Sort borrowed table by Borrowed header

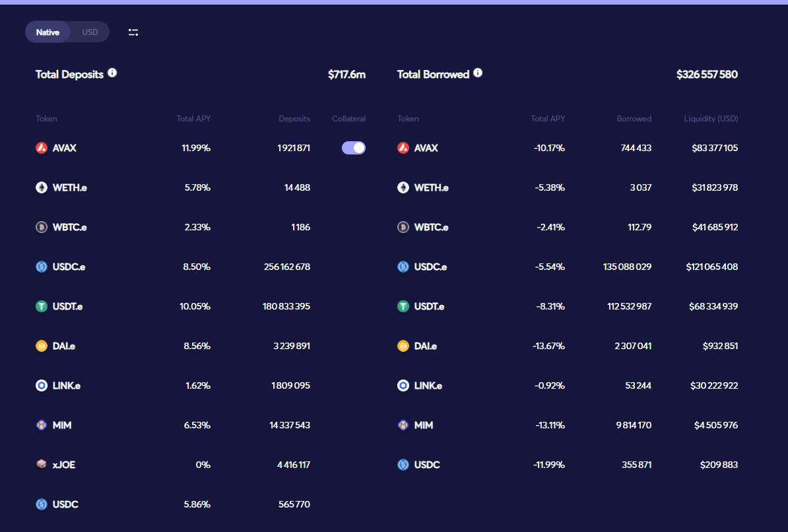(x=634, y=119)
